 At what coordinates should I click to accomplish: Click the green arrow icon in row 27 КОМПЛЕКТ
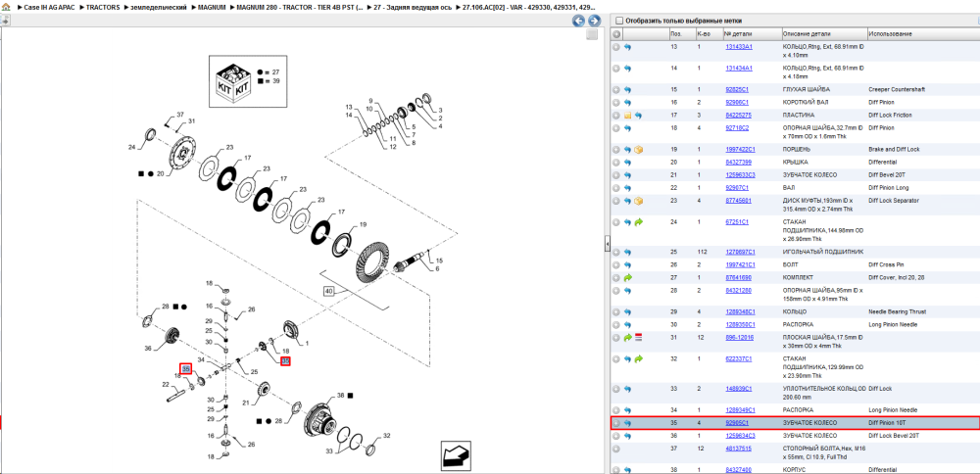(x=627, y=277)
